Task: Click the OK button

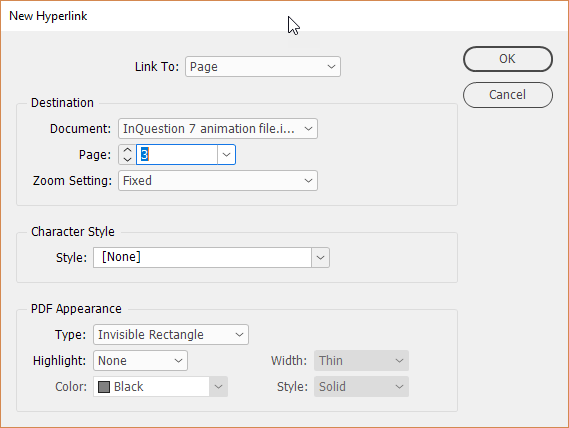Action: coord(508,59)
